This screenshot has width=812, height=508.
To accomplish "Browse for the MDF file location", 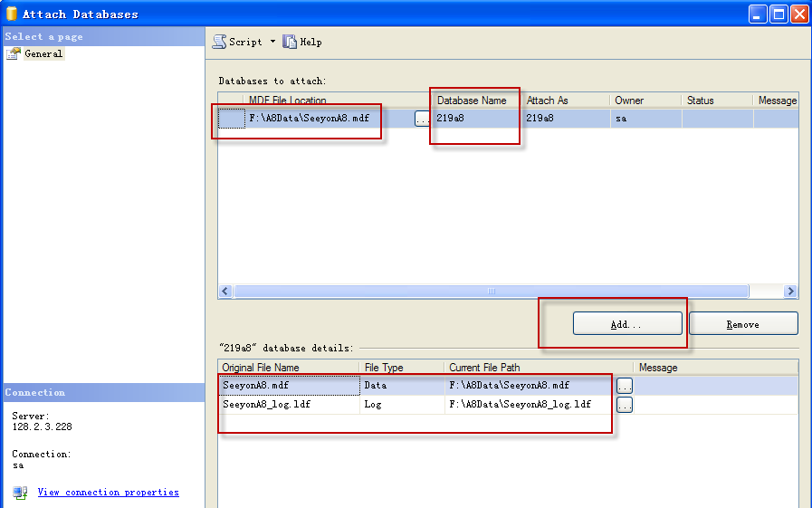I will click(x=422, y=119).
